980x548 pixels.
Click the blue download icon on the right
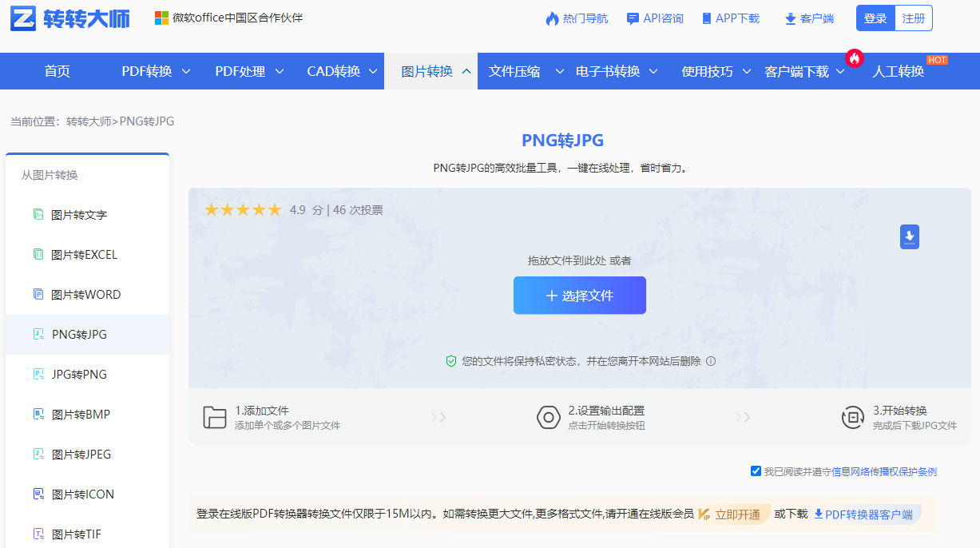point(909,236)
